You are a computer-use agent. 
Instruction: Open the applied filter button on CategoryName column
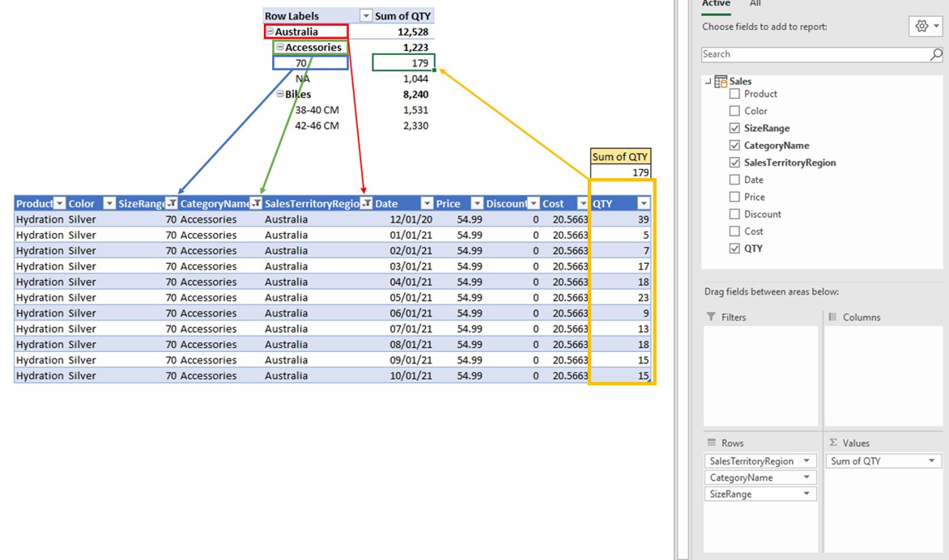[x=256, y=203]
